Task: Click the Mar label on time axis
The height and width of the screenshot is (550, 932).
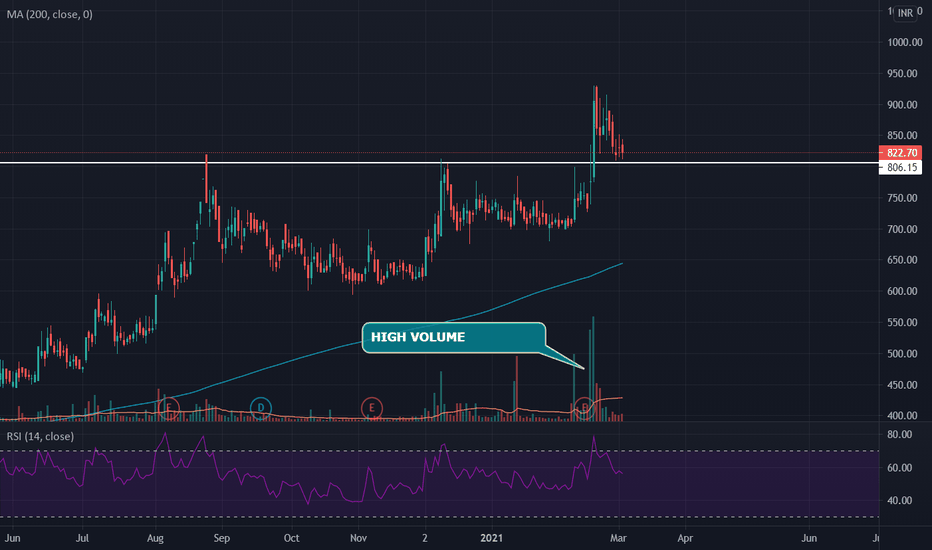Action: click(x=618, y=538)
